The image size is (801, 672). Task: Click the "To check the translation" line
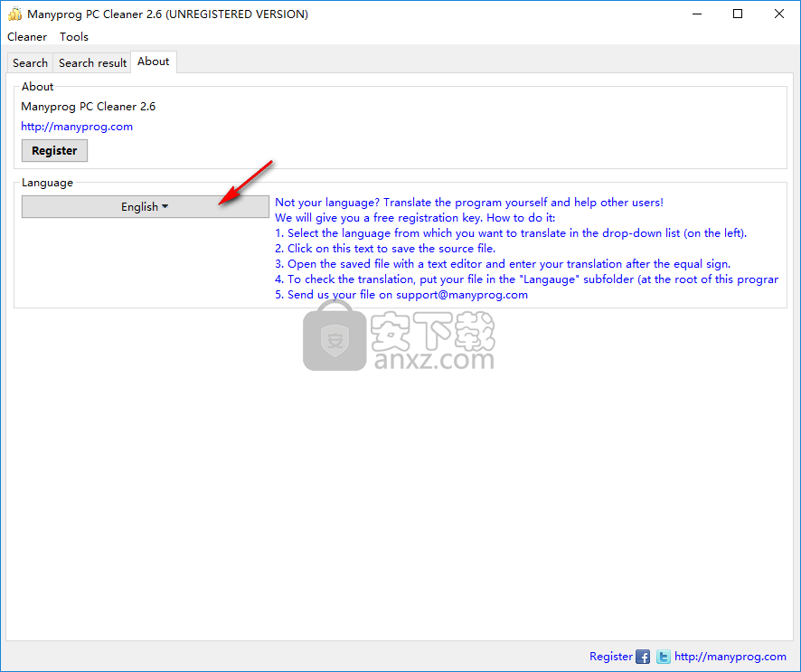(x=527, y=279)
